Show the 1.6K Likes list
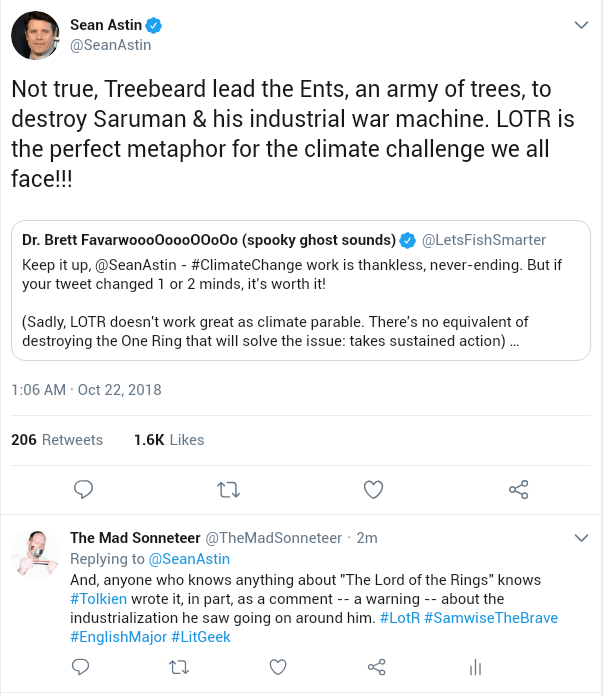Viewport: 603px width, 696px height. [168, 440]
